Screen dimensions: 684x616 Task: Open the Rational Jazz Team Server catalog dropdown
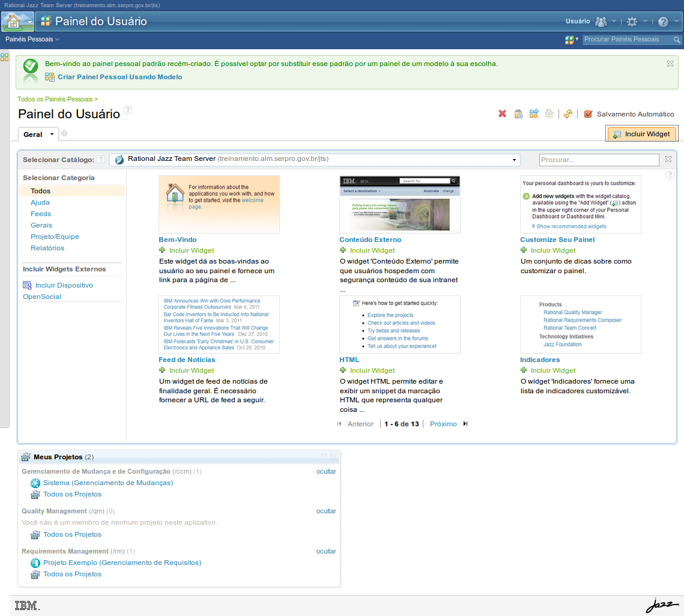point(315,159)
